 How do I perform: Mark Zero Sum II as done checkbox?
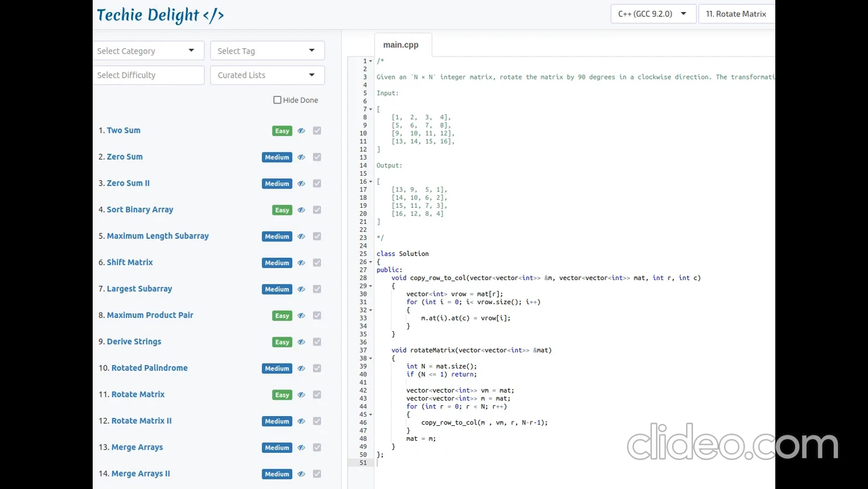point(317,184)
